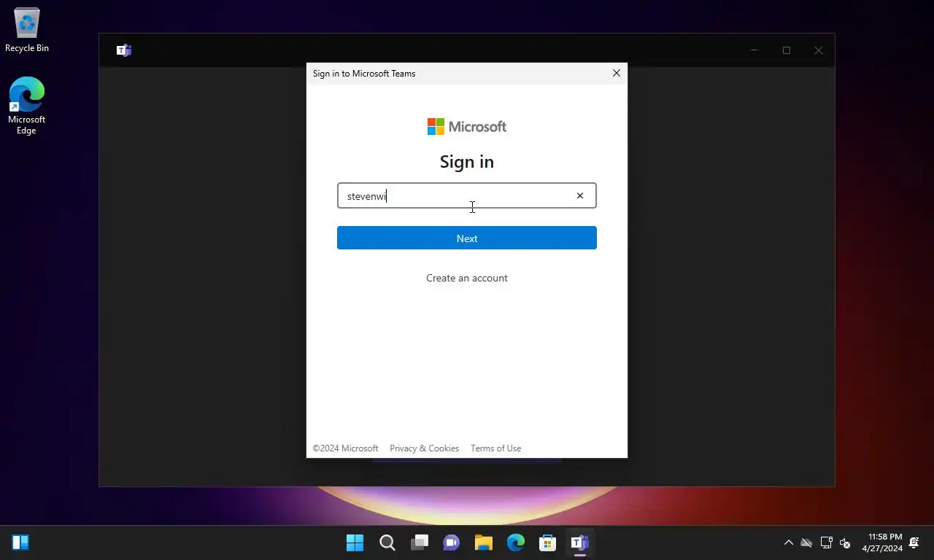Click the Next button
The width and height of the screenshot is (934, 560).
[467, 238]
